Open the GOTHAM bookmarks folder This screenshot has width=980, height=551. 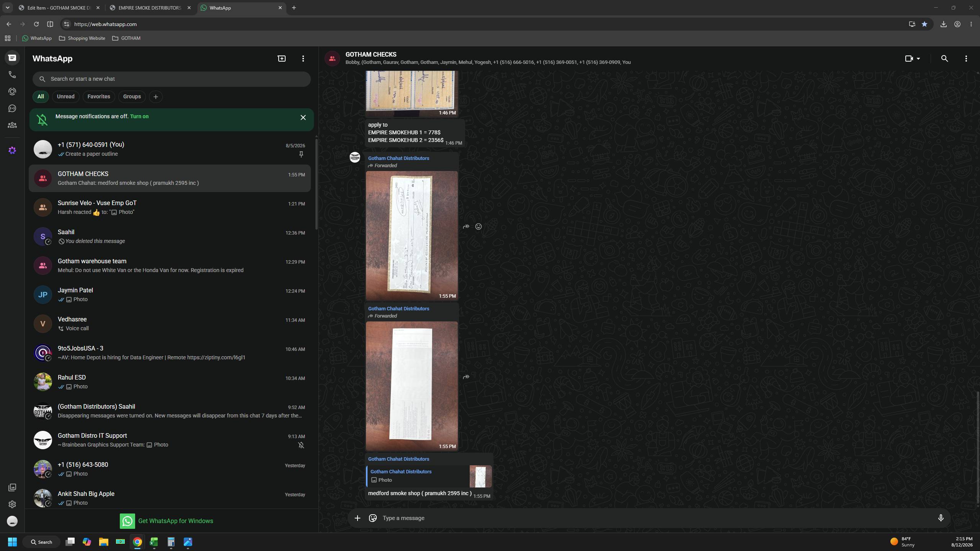point(126,38)
